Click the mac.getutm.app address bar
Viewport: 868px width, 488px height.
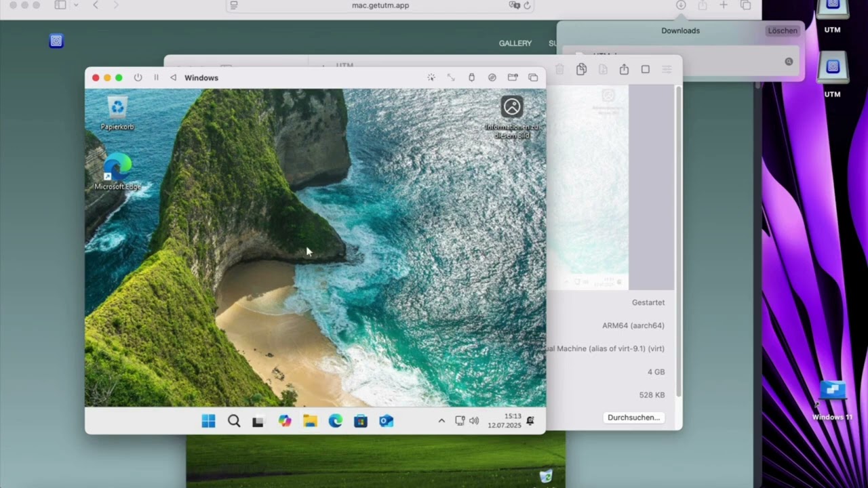pos(380,5)
